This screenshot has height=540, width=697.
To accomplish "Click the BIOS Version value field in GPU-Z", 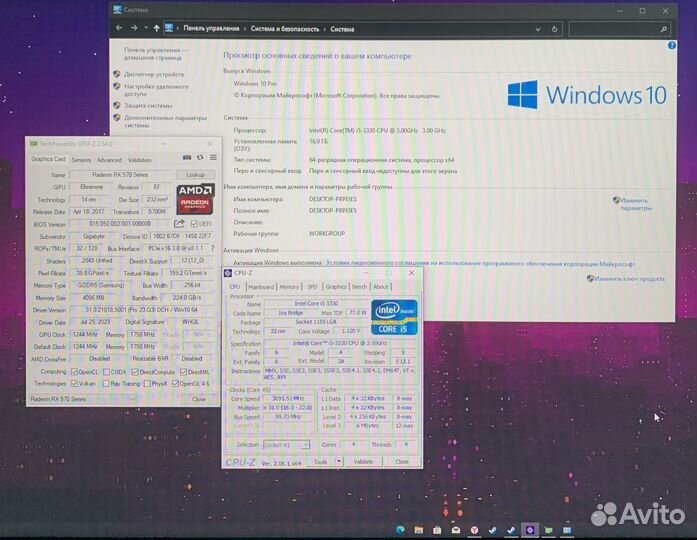I will 120,224.
